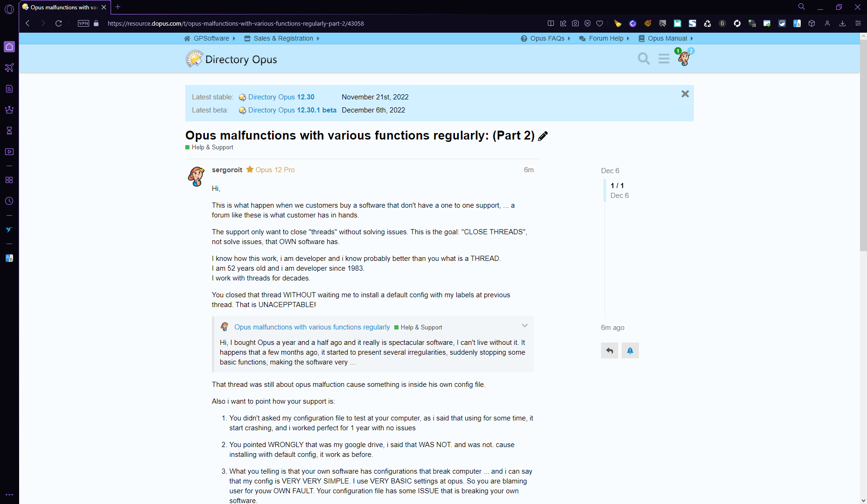Jump to Dec 6 at timeline top
Screen dimensions: 867x504
pyautogui.click(x=610, y=171)
